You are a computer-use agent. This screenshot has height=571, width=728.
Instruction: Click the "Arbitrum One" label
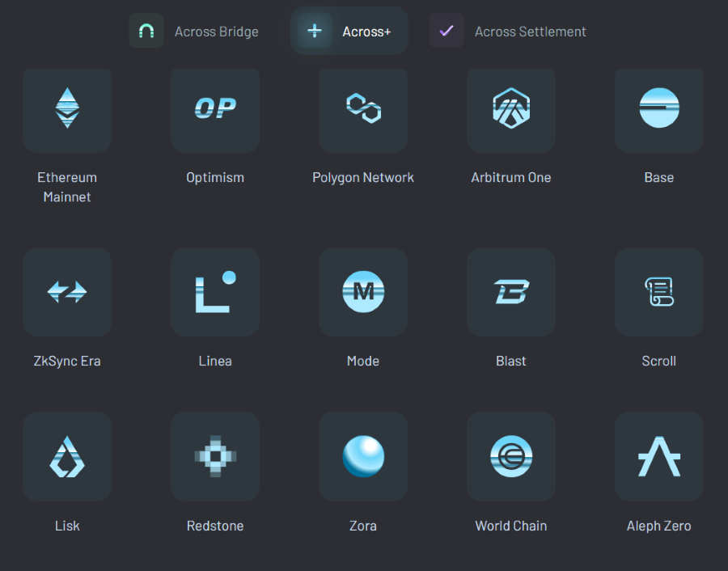pos(511,177)
